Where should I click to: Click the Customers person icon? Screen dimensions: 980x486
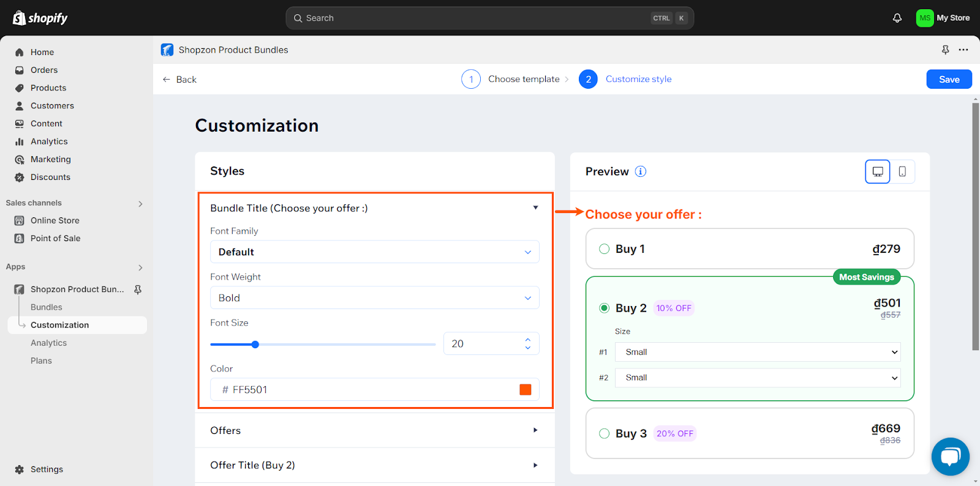[x=20, y=105]
